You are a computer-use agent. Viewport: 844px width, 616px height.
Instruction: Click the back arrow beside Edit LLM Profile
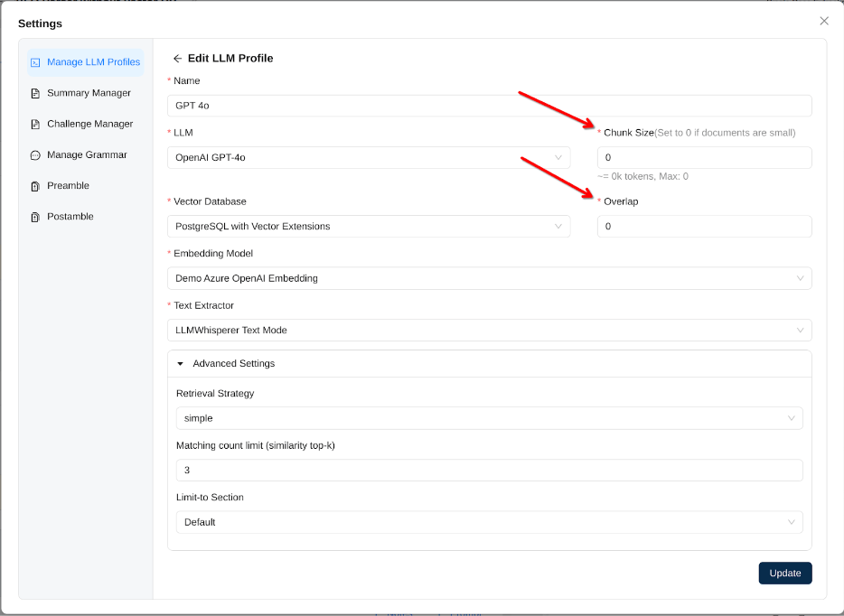[x=177, y=59]
